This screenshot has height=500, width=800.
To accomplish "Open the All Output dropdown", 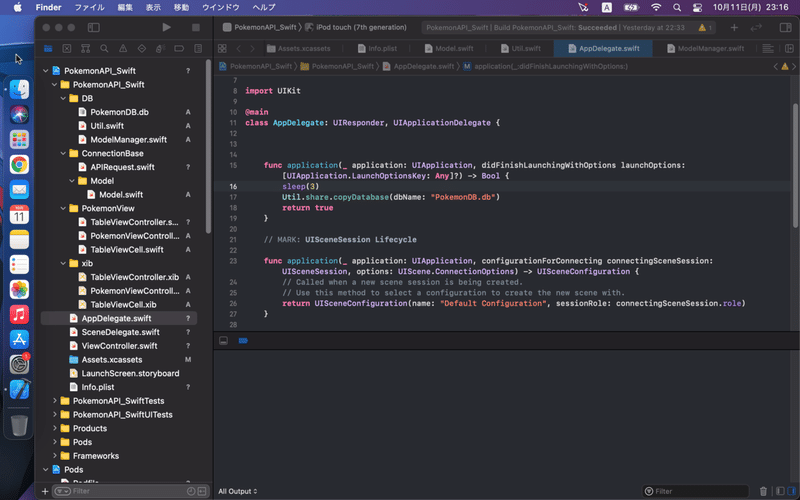I will (238, 491).
